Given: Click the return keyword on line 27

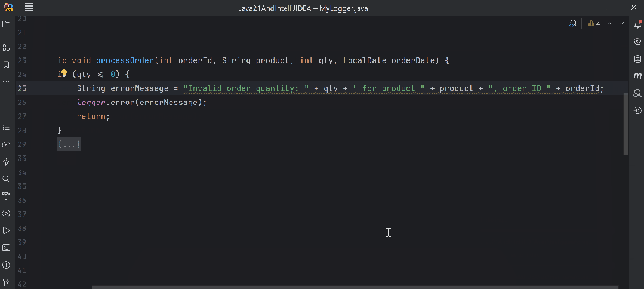Looking at the screenshot, I should [x=91, y=116].
